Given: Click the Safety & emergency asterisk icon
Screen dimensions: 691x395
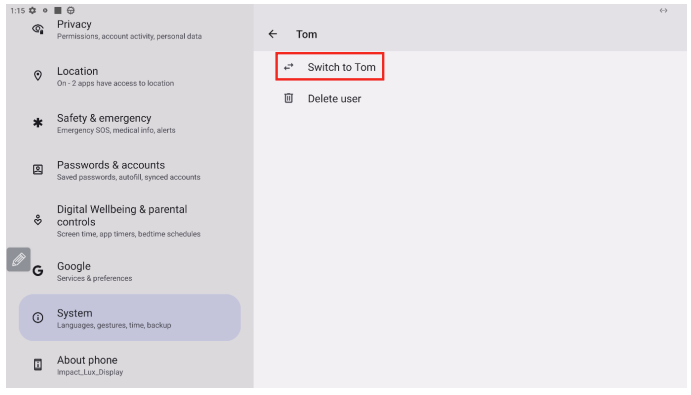Looking at the screenshot, I should [38, 123].
